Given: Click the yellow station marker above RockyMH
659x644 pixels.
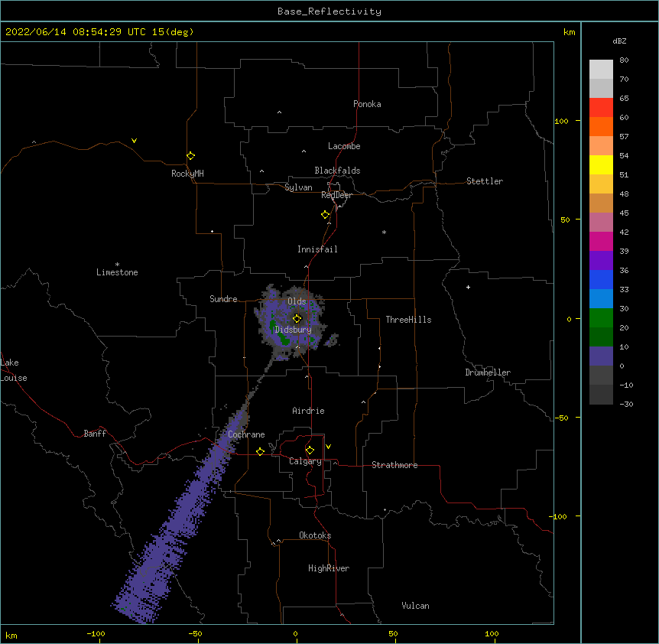Looking at the screenshot, I should point(190,155).
